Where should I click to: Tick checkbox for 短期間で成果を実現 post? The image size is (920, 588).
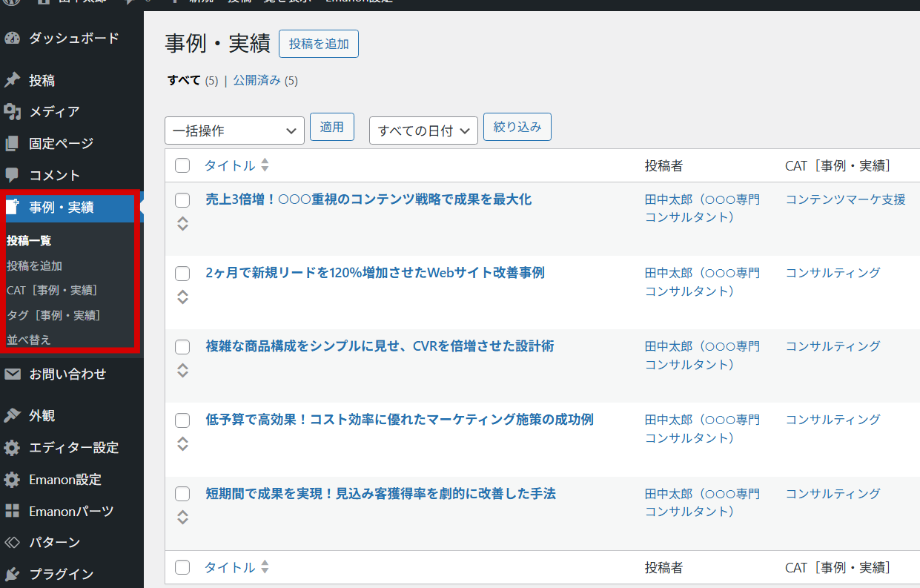182,495
